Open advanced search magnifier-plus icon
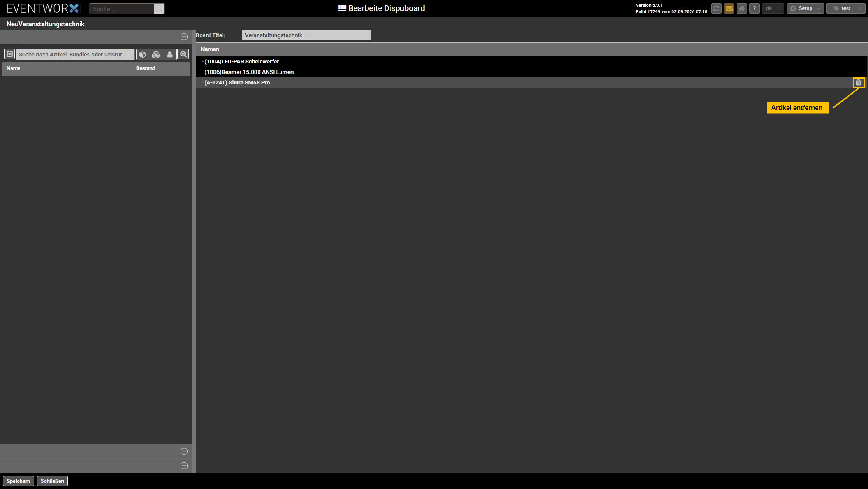868x489 pixels. point(184,54)
